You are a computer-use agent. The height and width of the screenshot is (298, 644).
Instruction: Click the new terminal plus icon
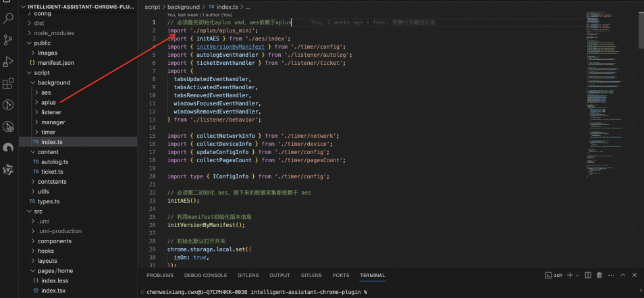tap(570, 276)
